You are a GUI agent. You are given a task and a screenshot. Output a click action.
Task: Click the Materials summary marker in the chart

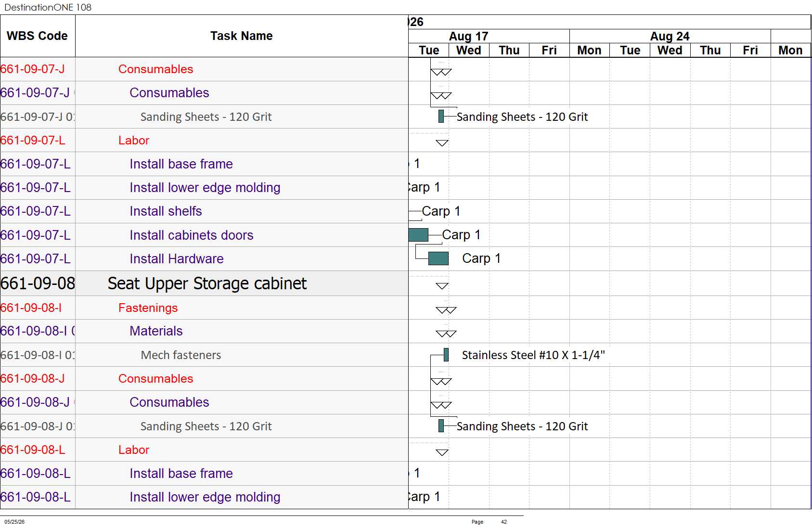point(446,334)
